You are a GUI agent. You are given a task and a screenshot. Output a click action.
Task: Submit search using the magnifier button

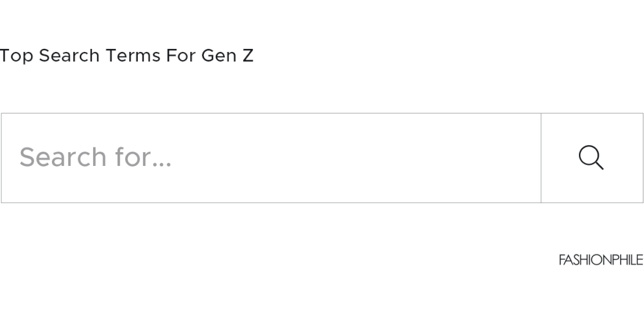[x=591, y=158]
